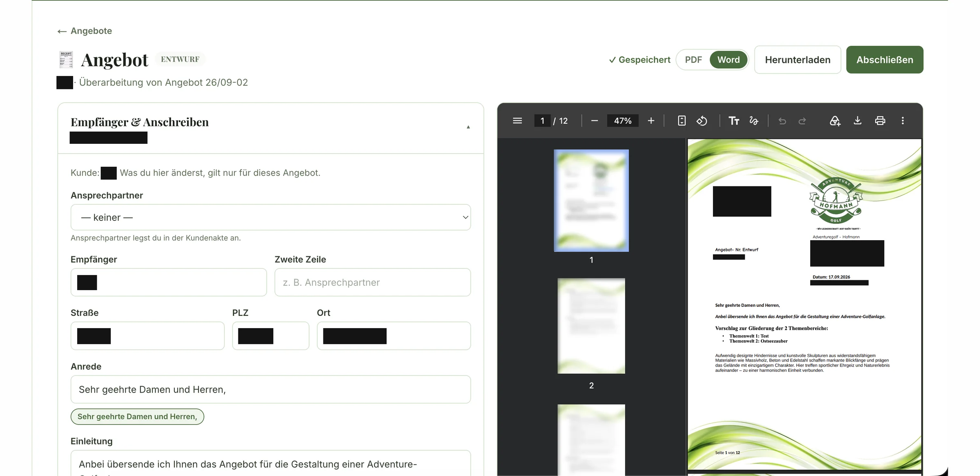This screenshot has width=980, height=476.
Task: Click the ENTWURF status badge
Action: tap(180, 59)
